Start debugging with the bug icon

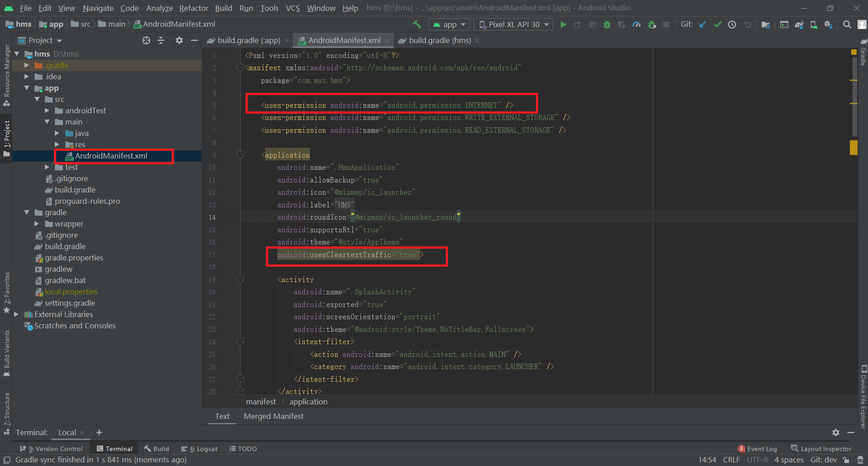coord(607,24)
